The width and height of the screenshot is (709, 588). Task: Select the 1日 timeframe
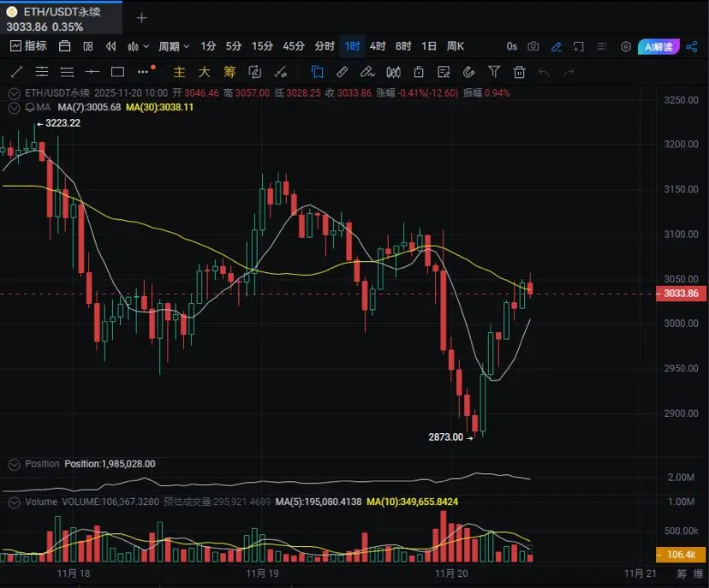click(x=429, y=46)
